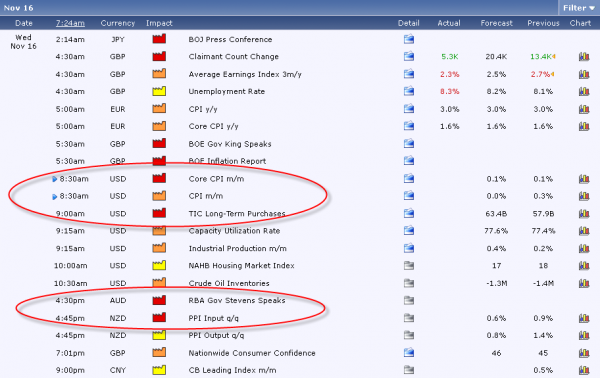
Task: Open detail folder for Nationwide Consumer Confidence
Action: coord(409,352)
